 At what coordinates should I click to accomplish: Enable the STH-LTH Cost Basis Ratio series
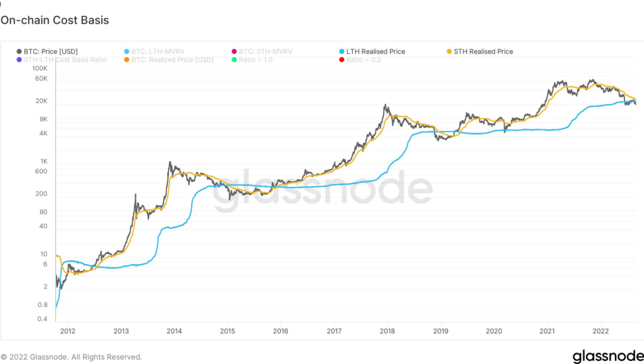[x=65, y=60]
